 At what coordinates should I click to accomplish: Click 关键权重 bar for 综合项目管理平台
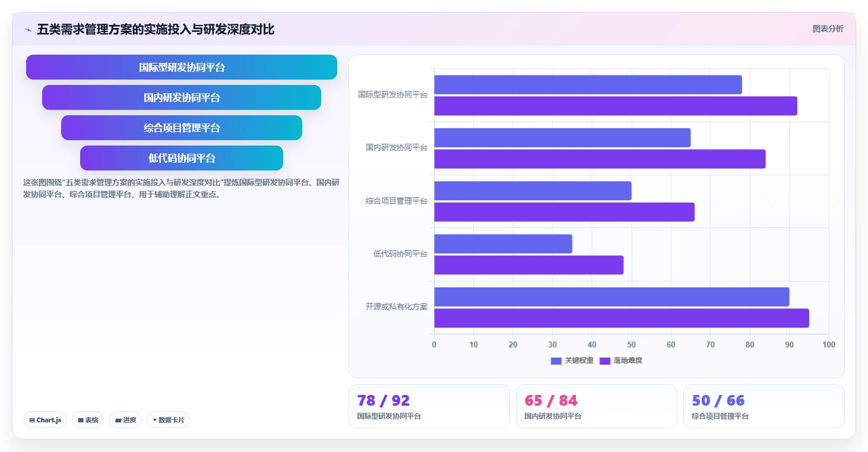click(x=533, y=191)
